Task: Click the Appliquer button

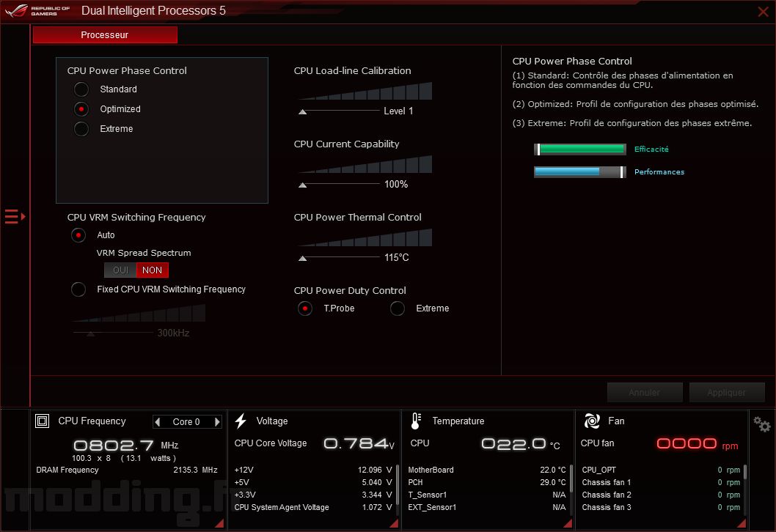Action: tap(727, 393)
